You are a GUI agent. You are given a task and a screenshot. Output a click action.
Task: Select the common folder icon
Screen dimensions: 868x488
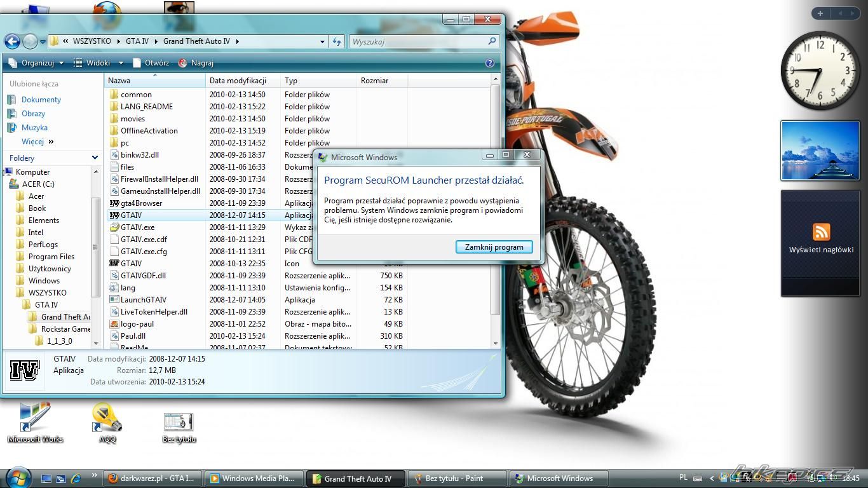114,95
